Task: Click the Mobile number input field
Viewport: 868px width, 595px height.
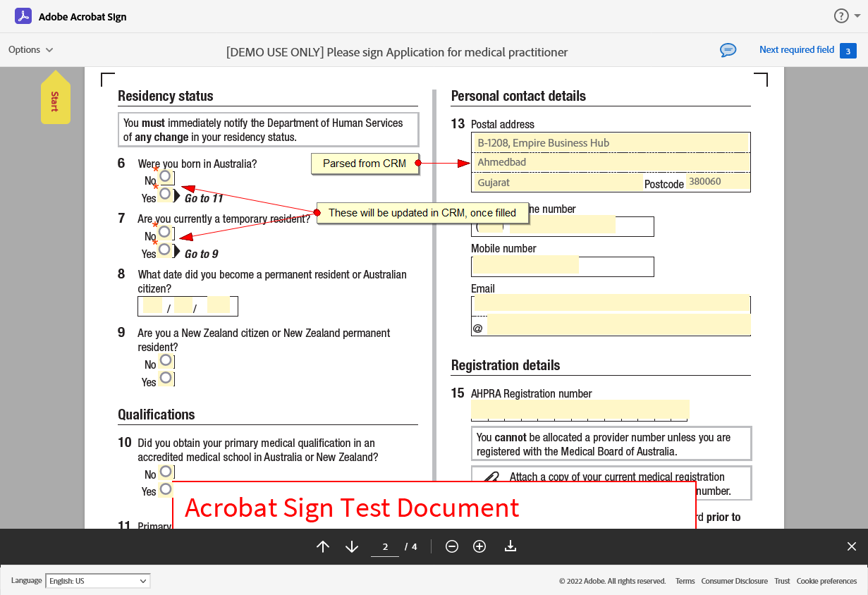Action: (525, 265)
